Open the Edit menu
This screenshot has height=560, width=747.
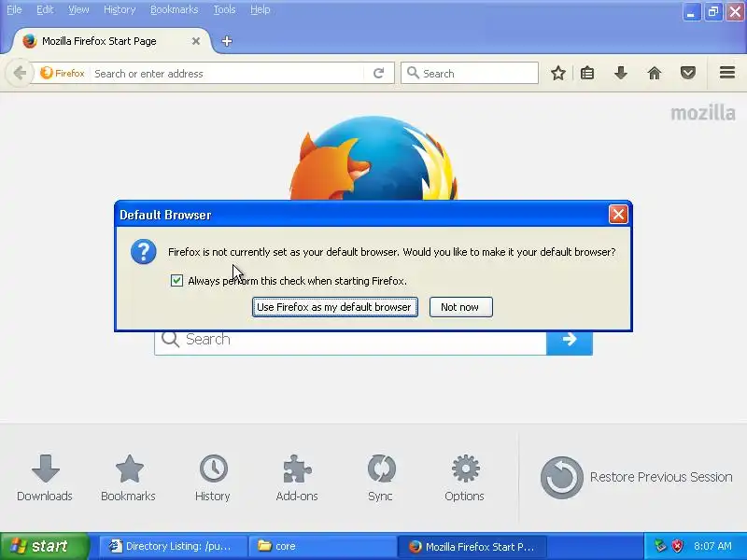click(45, 9)
